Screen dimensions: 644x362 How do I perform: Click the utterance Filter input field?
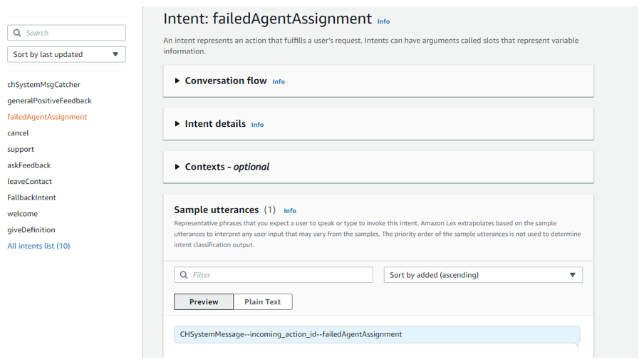281,275
